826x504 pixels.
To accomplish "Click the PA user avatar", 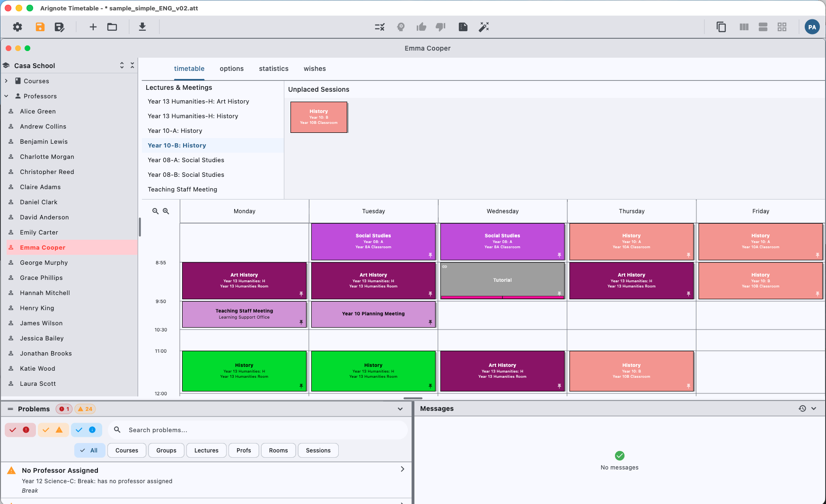I will 812,27.
